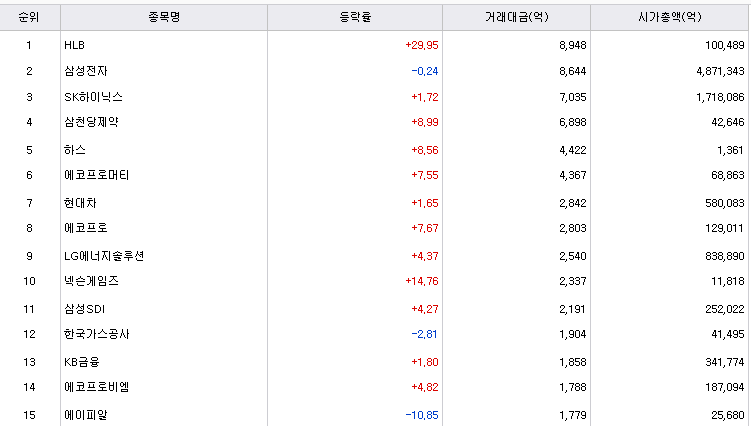The height and width of the screenshot is (426, 751).
Task: Click 삼성전자 change rate -0.24
Action: click(425, 71)
